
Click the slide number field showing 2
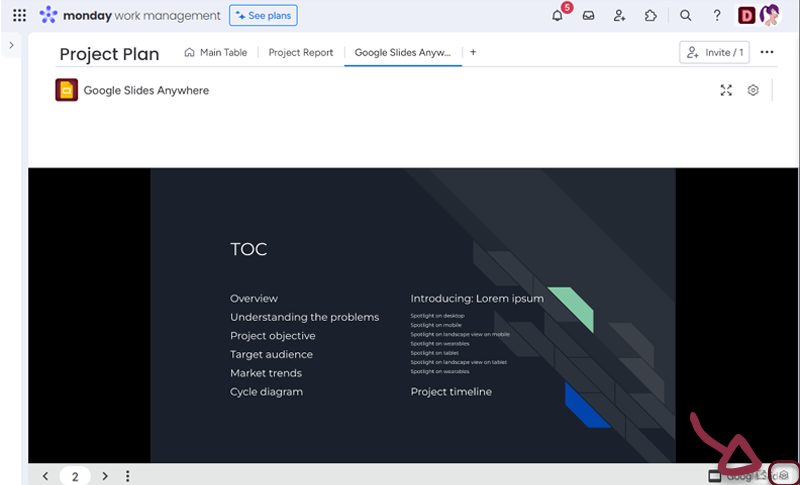75,477
